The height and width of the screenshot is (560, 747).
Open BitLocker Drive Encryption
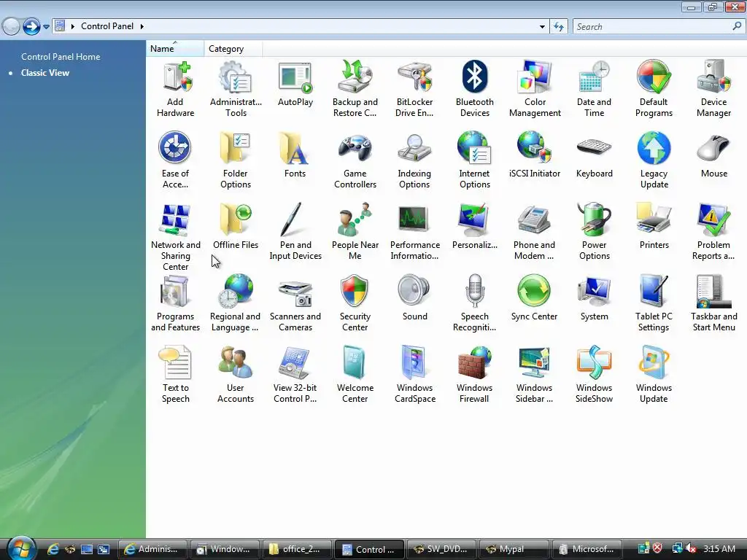click(x=415, y=89)
